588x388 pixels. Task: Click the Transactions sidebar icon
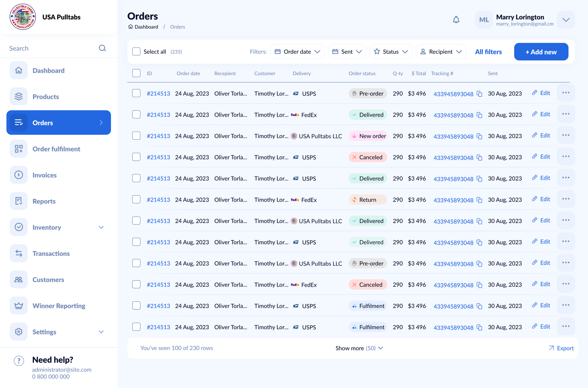pos(18,253)
